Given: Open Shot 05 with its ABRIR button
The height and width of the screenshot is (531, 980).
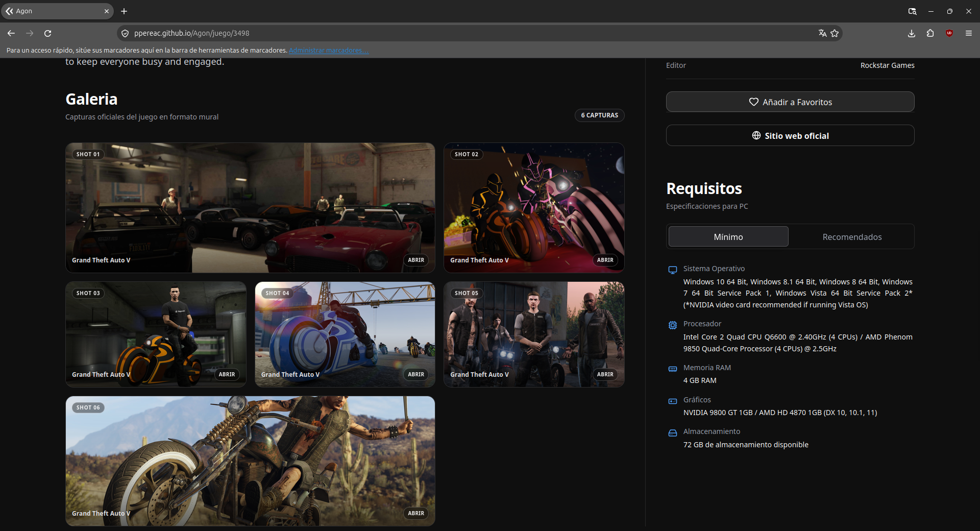Looking at the screenshot, I should click(605, 375).
